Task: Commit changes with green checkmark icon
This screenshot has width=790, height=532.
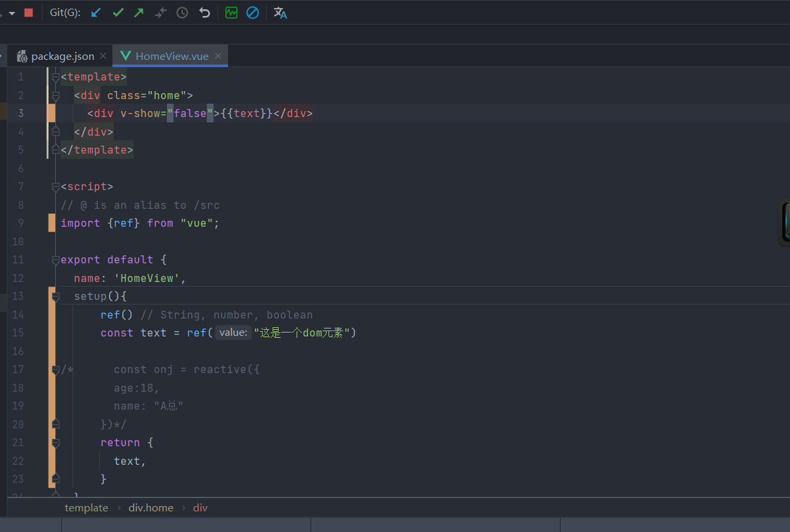Action: pyautogui.click(x=118, y=13)
